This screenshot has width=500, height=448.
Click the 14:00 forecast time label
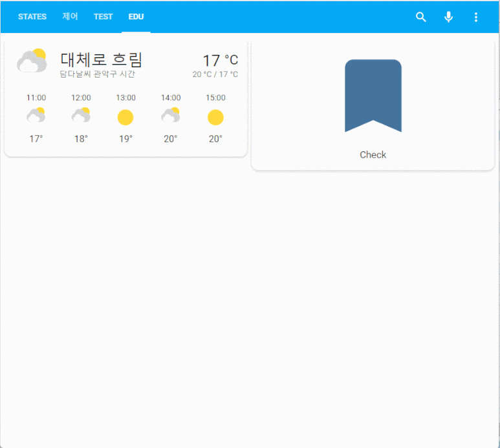(x=171, y=98)
